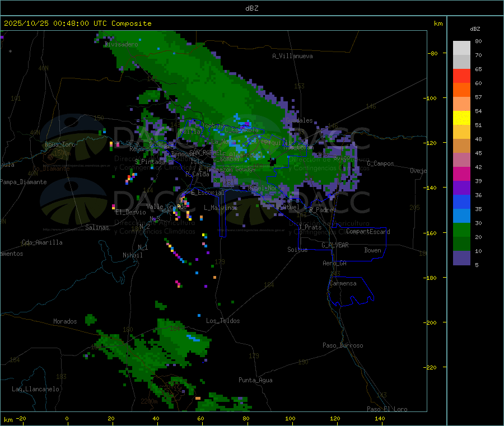Click the Guadales location label
Image resolution: width=504 pixels, height=426 pixels.
(x=299, y=120)
